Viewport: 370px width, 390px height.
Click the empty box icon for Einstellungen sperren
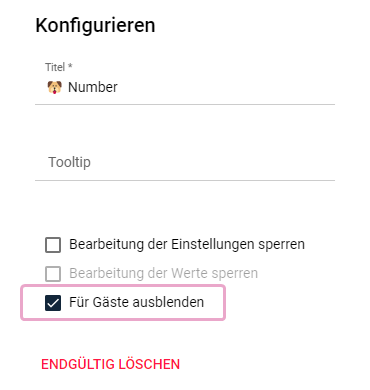pos(53,245)
